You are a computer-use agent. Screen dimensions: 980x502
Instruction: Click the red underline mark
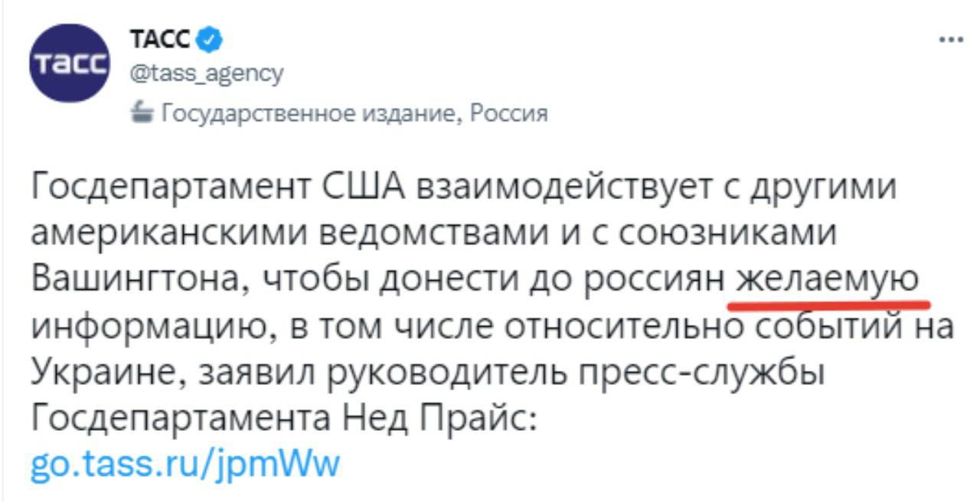[828, 304]
